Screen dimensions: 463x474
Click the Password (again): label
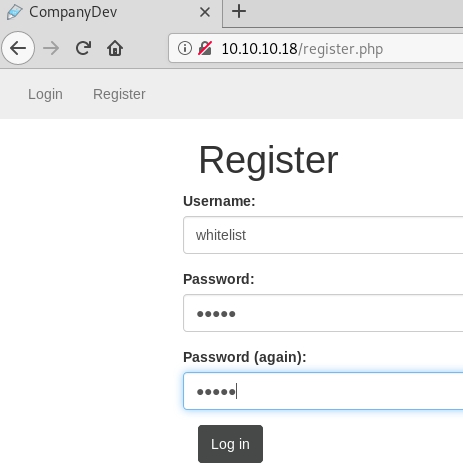pyautogui.click(x=245, y=357)
